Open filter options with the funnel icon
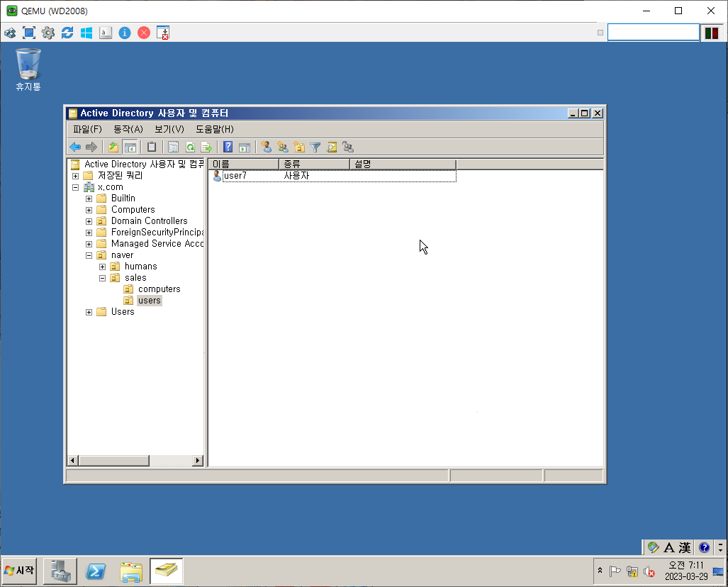Viewport: 728px width, 587px height. click(x=315, y=147)
